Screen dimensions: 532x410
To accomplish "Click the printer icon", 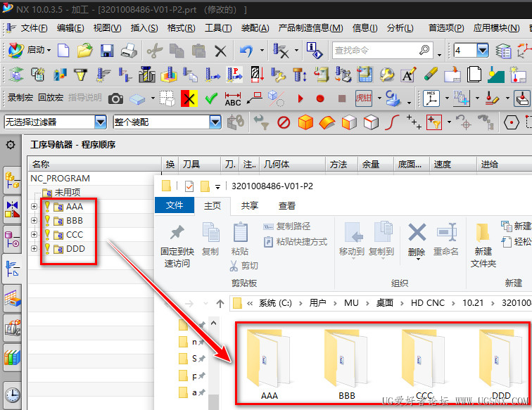I will [129, 51].
